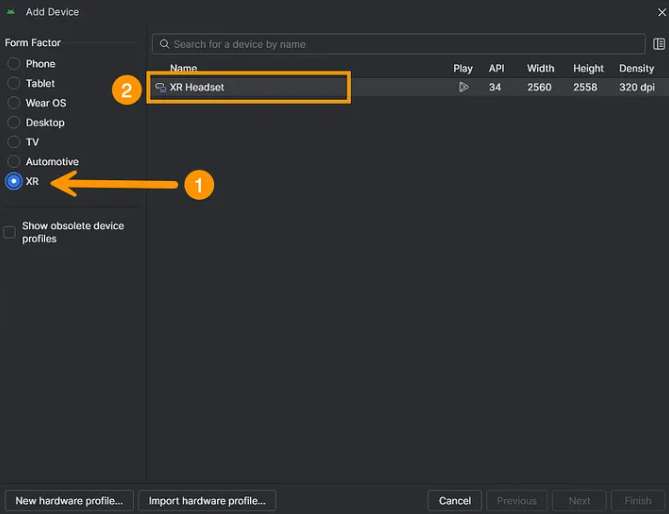Sort devices by Name column header
The image size is (669, 514).
click(183, 69)
